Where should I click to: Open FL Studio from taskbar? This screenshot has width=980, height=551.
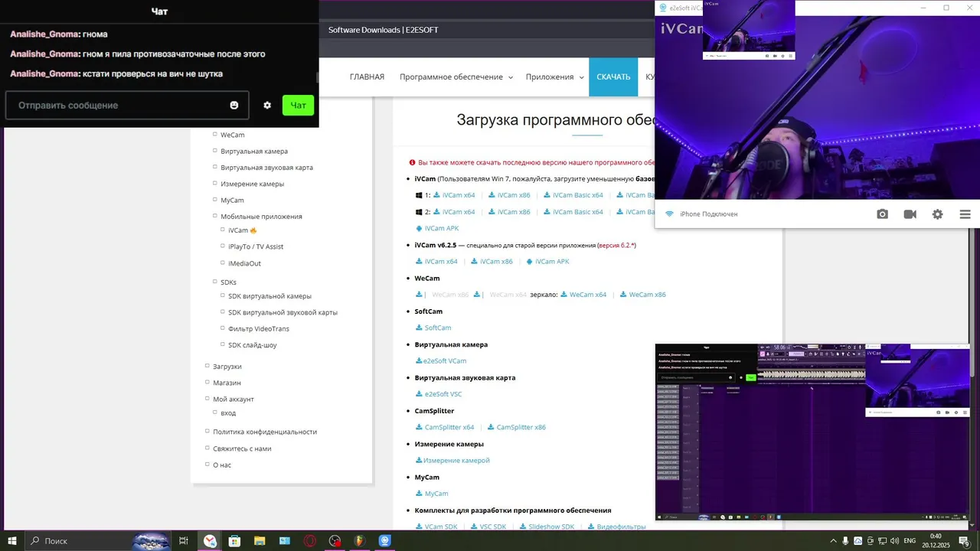click(x=360, y=541)
